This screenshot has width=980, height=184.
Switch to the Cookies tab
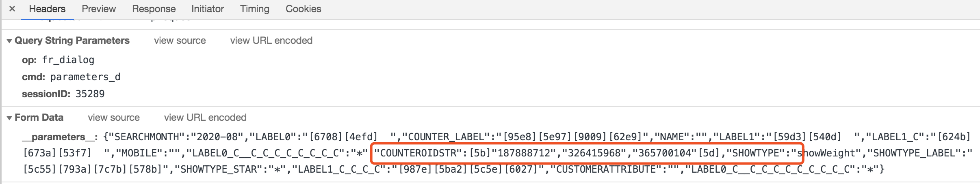pos(303,9)
